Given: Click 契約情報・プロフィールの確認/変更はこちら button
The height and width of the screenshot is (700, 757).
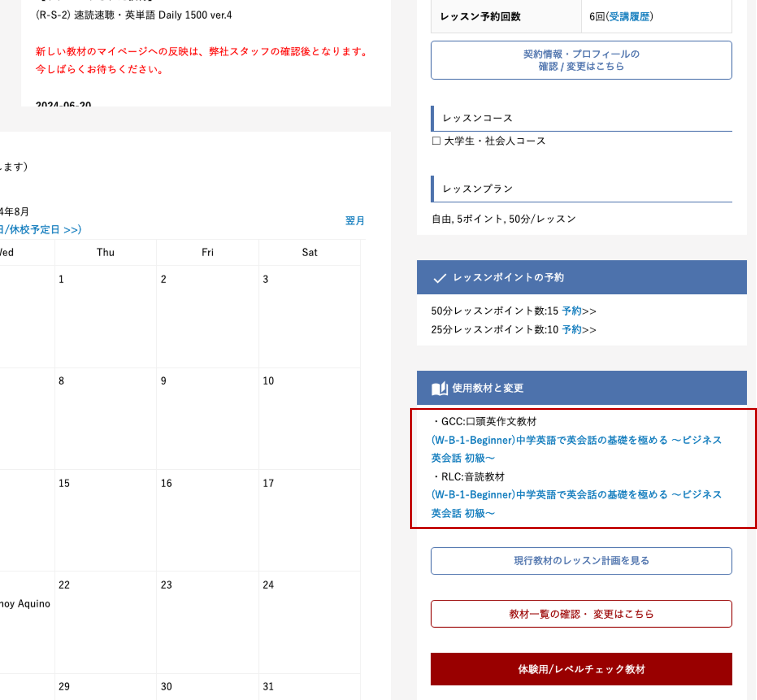Looking at the screenshot, I should [x=581, y=60].
